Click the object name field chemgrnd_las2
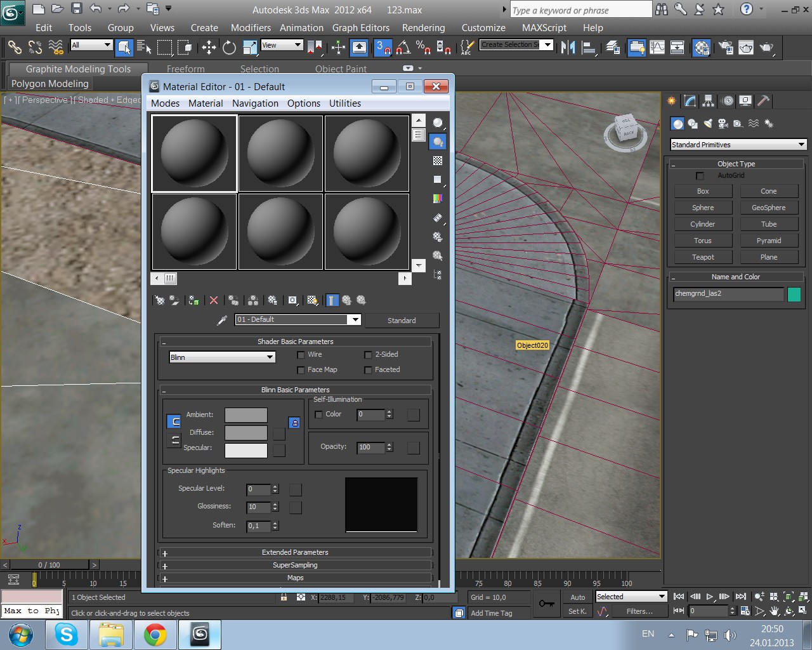812x650 pixels. point(728,294)
